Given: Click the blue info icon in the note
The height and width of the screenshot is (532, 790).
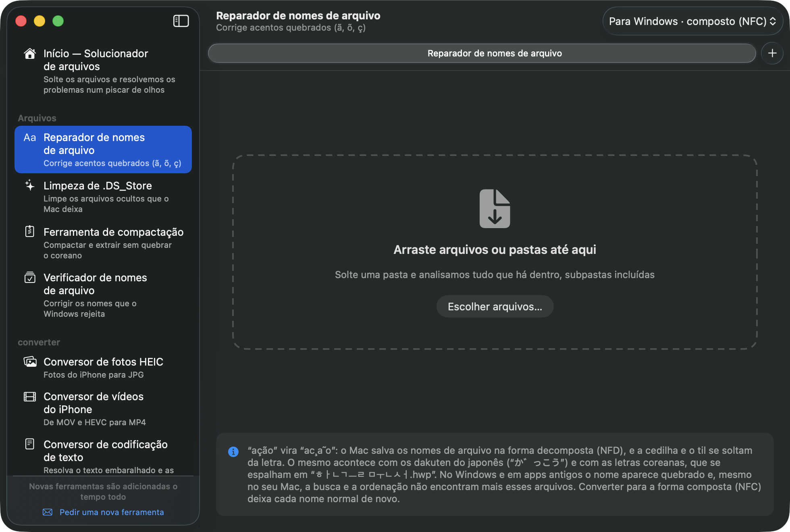Looking at the screenshot, I should [233, 452].
